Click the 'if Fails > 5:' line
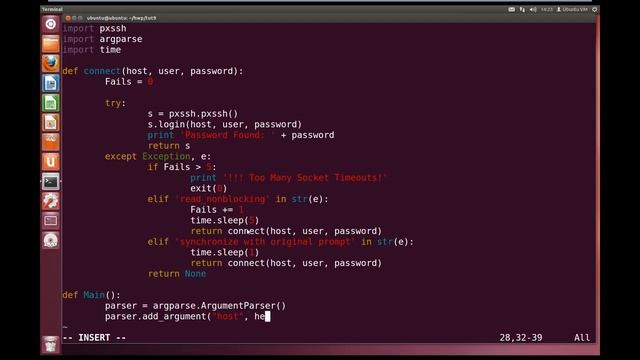Viewport: 640px width, 360px height. tap(182, 167)
